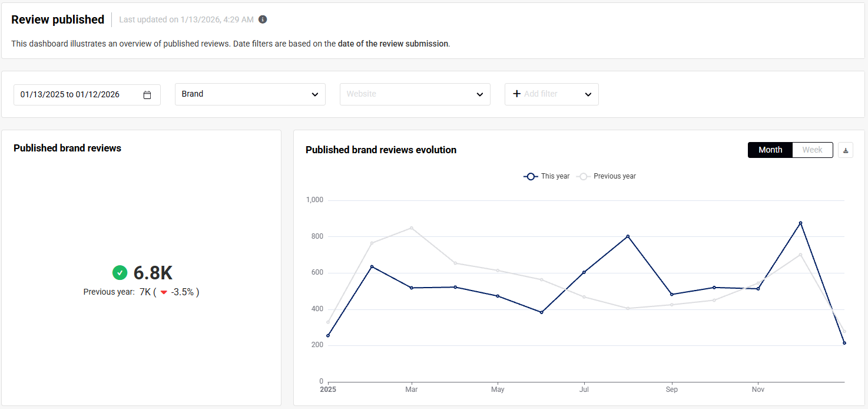
Task: Toggle This year series in legend
Action: pos(547,176)
